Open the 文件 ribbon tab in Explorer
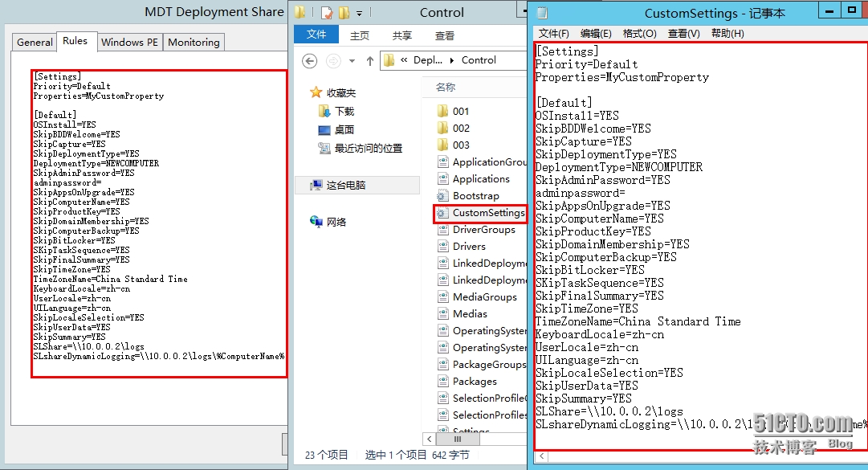 coord(316,35)
